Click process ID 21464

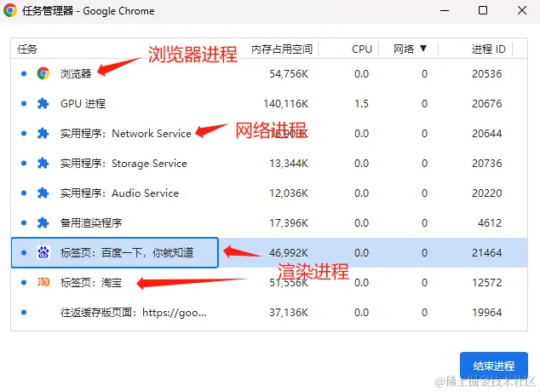pyautogui.click(x=486, y=253)
